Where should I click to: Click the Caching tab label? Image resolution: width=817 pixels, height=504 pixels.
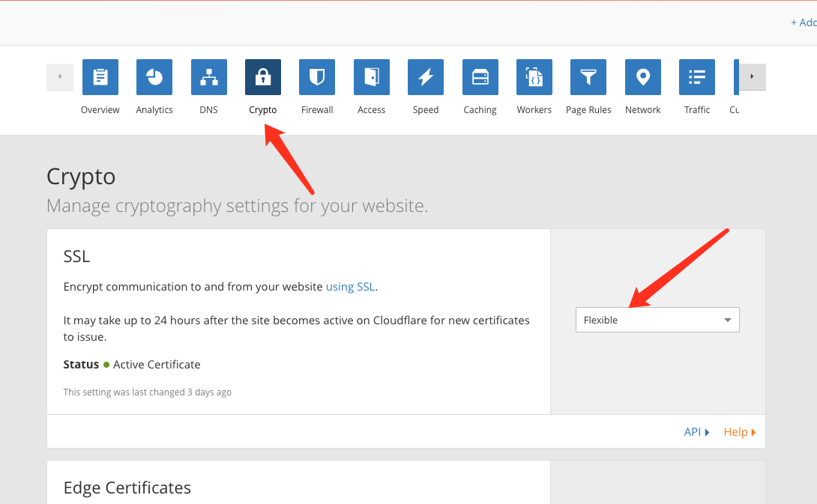(x=480, y=110)
